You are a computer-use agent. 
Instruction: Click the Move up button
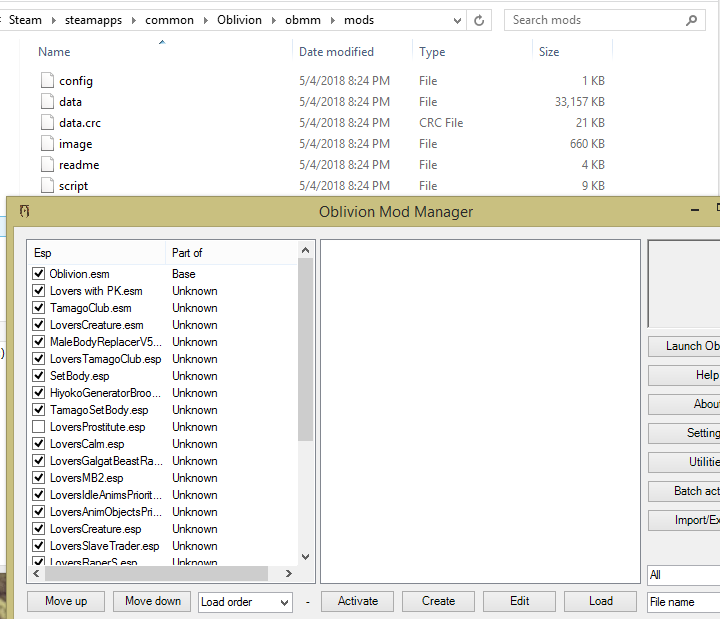click(x=66, y=602)
